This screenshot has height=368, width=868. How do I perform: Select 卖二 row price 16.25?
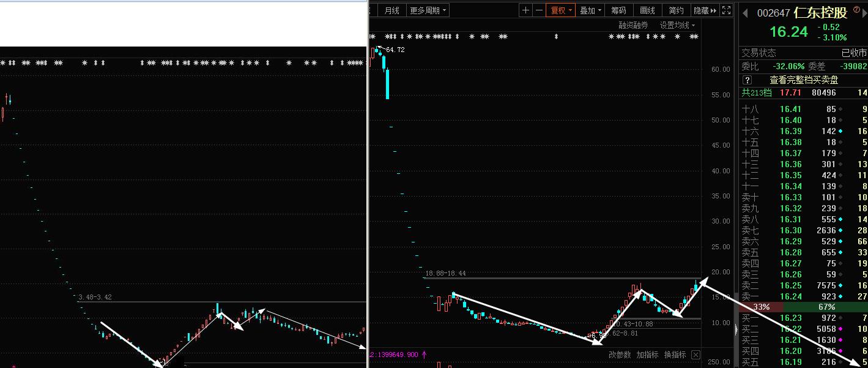[x=790, y=285]
